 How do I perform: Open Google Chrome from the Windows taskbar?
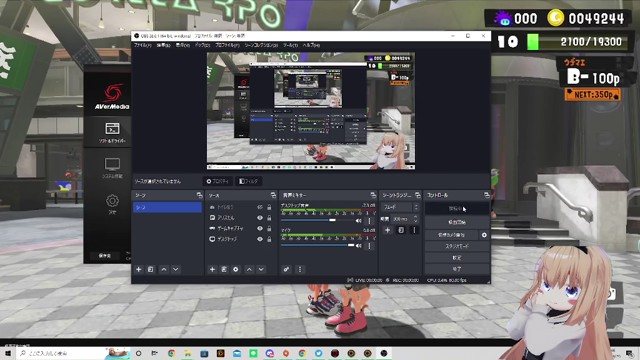[171, 353]
